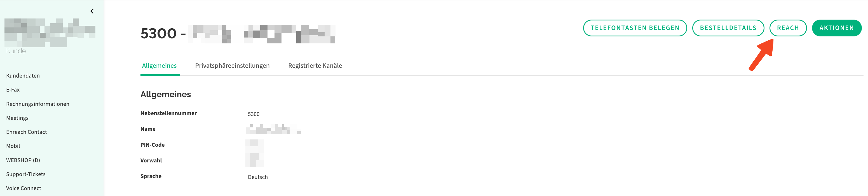The width and height of the screenshot is (868, 196).
Task: View Support-Tickets
Action: [x=26, y=174]
